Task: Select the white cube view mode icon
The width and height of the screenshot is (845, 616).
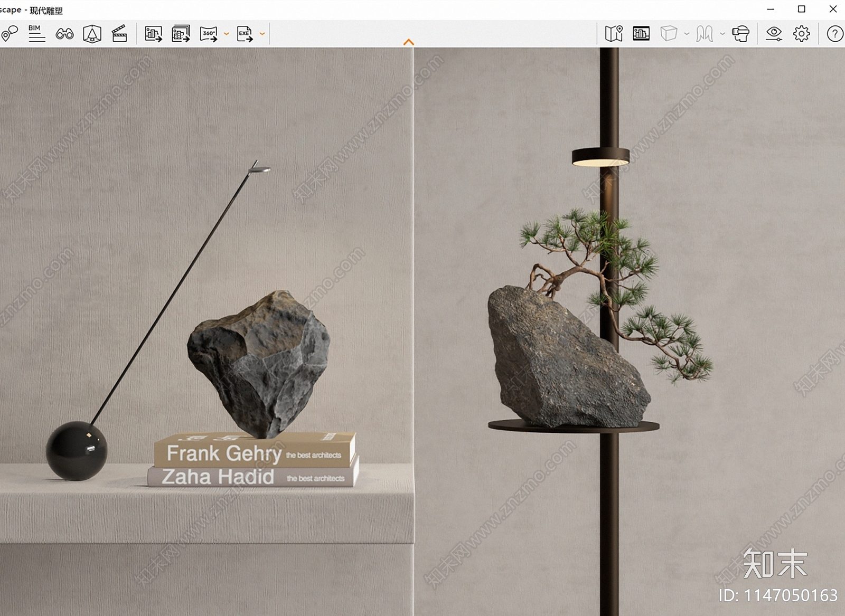Action: [x=669, y=34]
